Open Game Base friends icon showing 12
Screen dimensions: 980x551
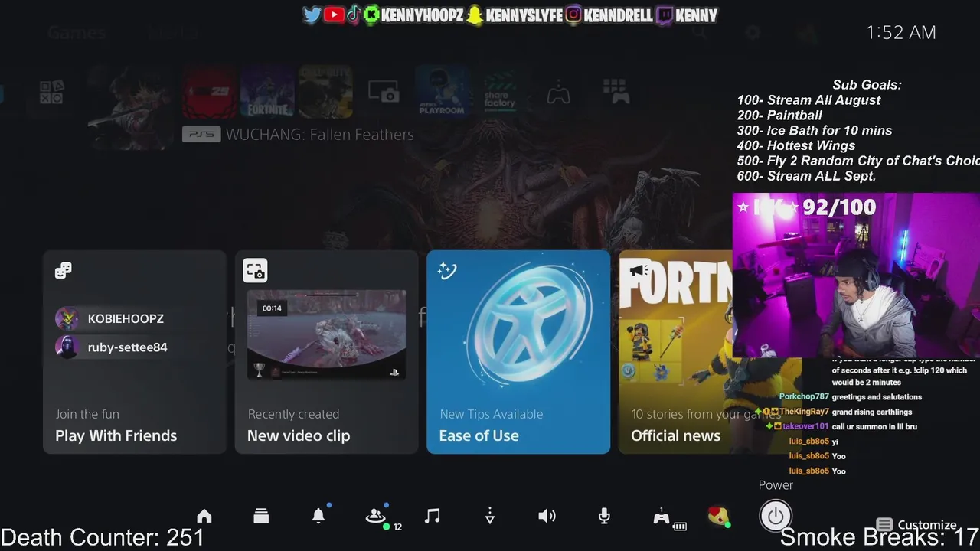pyautogui.click(x=377, y=517)
